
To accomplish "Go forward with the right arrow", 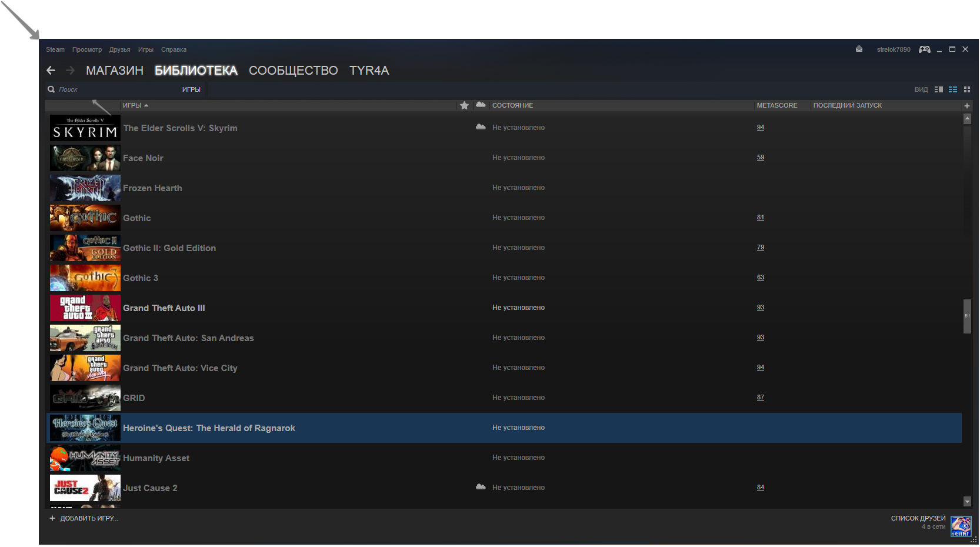I will [70, 71].
